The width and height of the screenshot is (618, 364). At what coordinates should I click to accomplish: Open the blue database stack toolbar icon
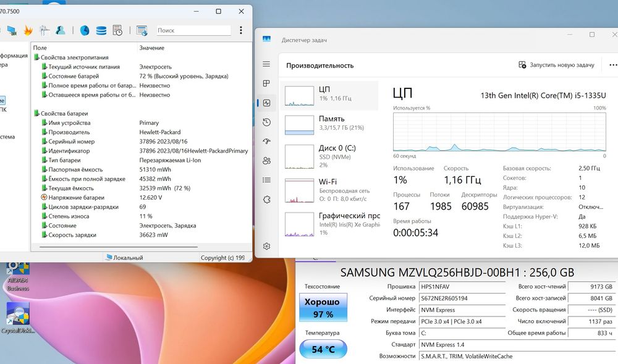pos(101,30)
